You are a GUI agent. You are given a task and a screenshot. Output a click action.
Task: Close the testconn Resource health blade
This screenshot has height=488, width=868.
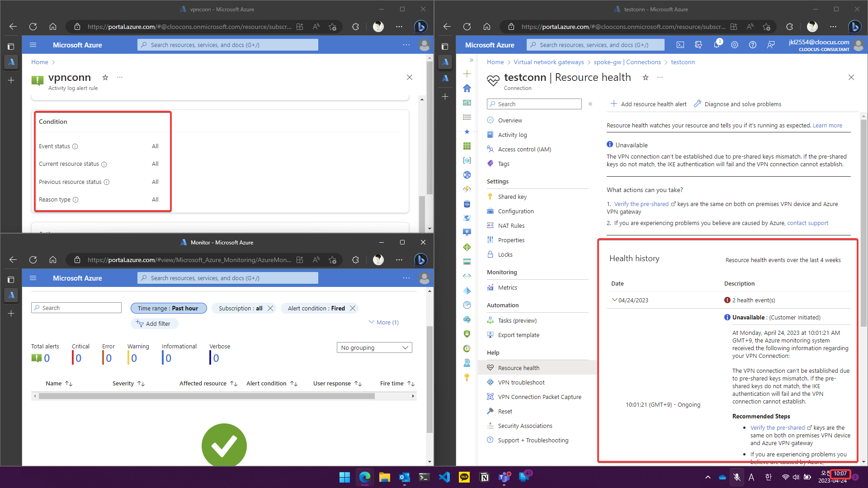pyautogui.click(x=851, y=77)
